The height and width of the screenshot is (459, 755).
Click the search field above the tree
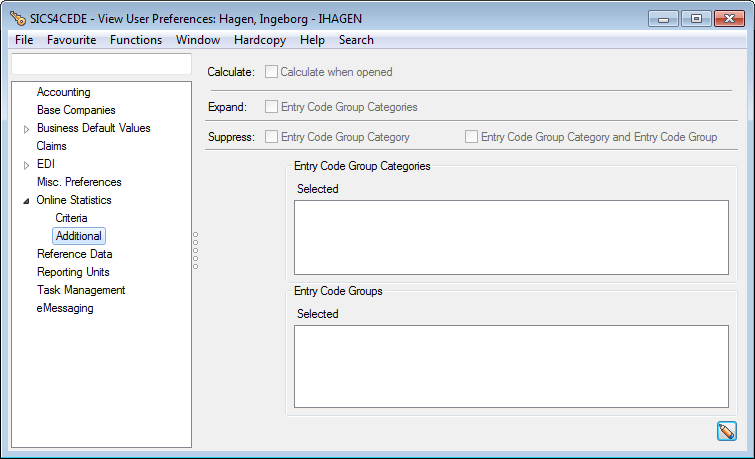point(100,64)
